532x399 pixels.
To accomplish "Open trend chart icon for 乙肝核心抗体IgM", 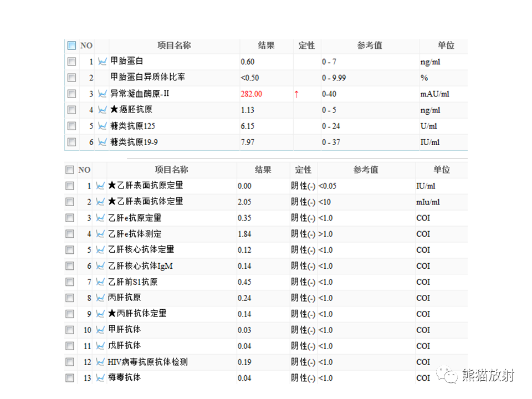I will [x=100, y=265].
